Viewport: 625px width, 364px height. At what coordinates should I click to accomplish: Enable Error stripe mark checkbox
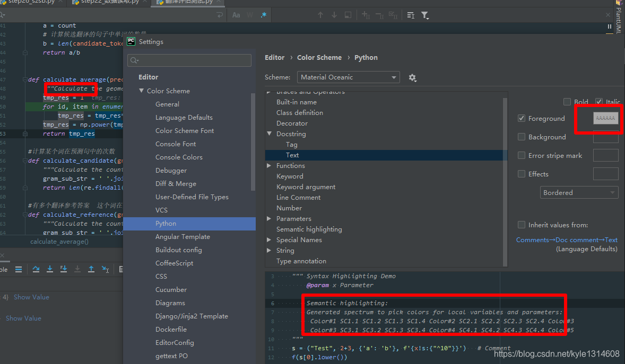click(522, 155)
